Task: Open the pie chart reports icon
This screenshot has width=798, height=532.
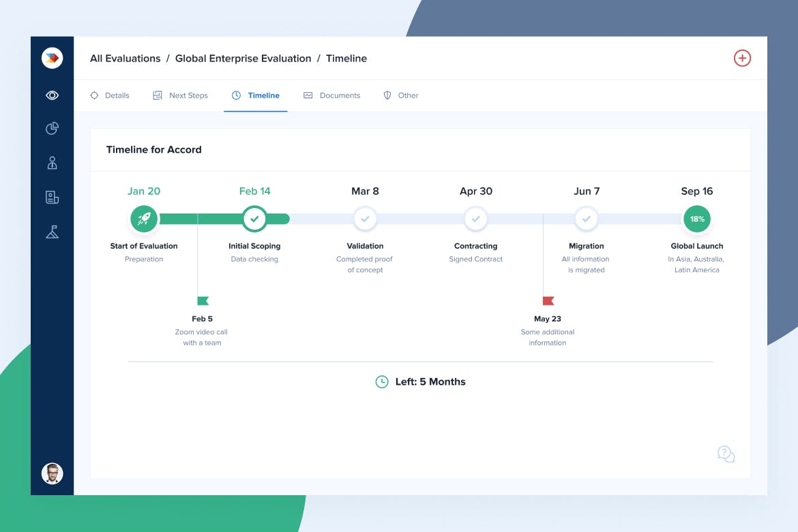Action: (x=52, y=128)
